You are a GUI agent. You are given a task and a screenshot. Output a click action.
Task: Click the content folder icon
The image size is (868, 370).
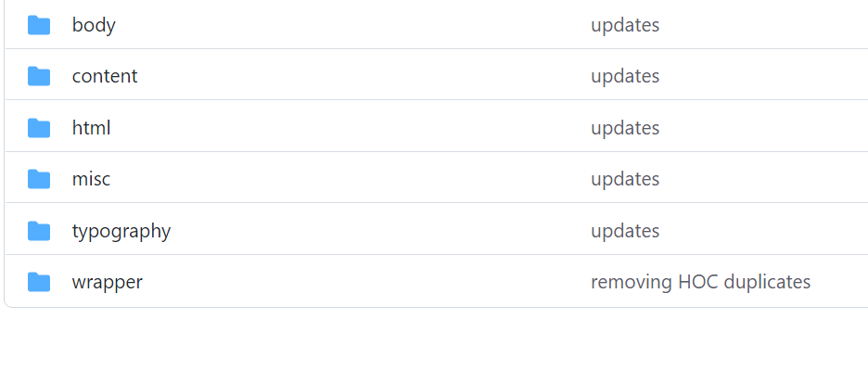coord(39,76)
